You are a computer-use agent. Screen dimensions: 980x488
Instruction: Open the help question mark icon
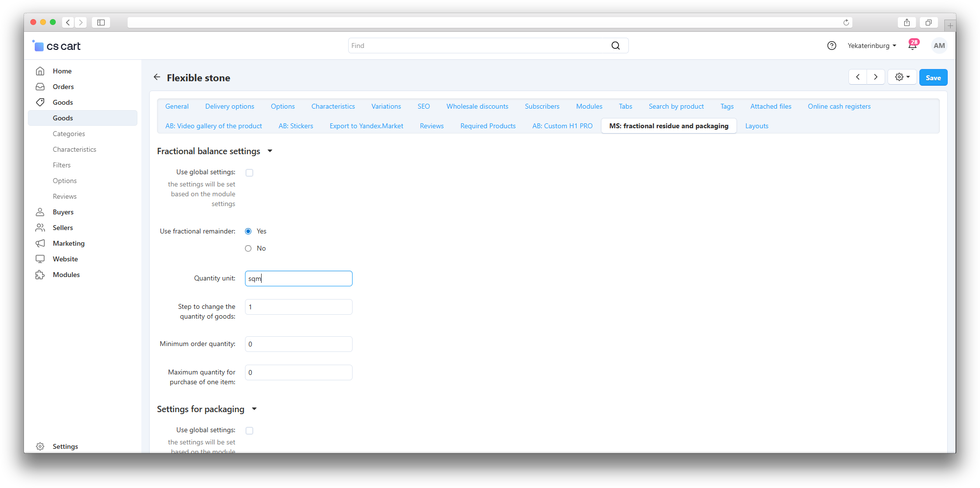coord(831,46)
